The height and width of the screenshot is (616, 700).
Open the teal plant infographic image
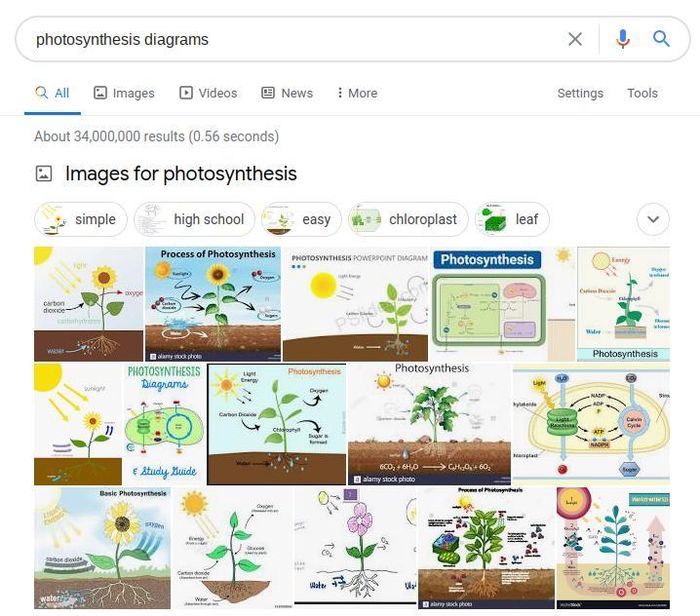613,548
